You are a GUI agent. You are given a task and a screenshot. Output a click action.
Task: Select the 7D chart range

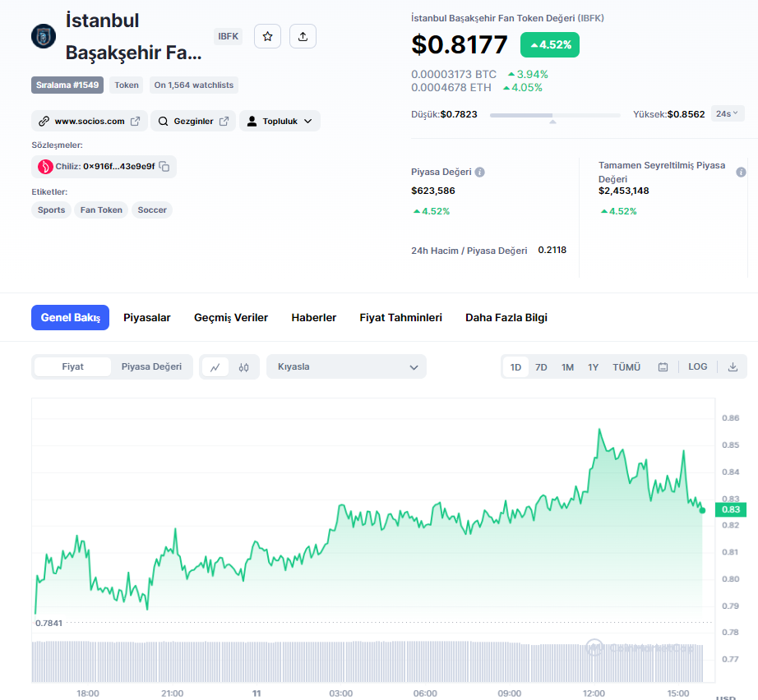(541, 367)
